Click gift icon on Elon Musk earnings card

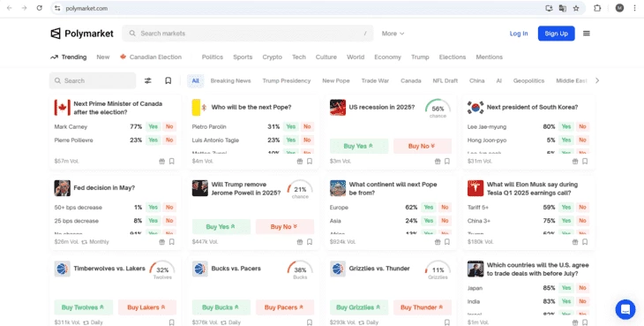point(575,242)
